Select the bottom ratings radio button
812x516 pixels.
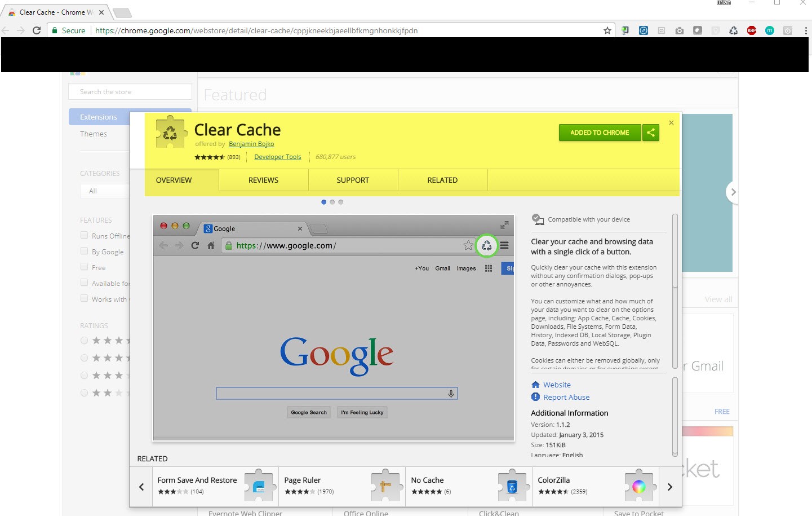click(x=84, y=393)
